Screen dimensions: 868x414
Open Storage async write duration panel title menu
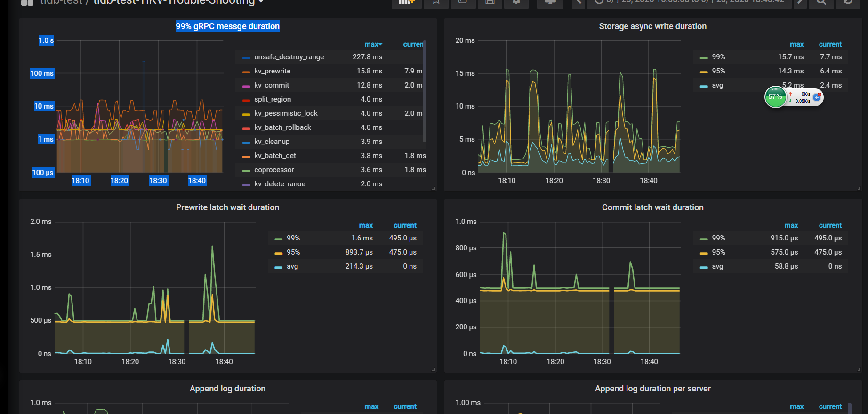(x=652, y=26)
